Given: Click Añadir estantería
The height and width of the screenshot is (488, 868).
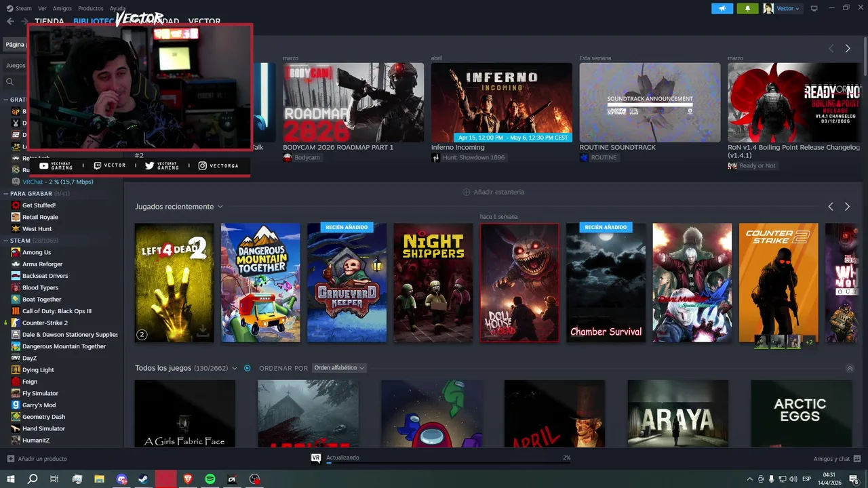Looking at the screenshot, I should 493,192.
